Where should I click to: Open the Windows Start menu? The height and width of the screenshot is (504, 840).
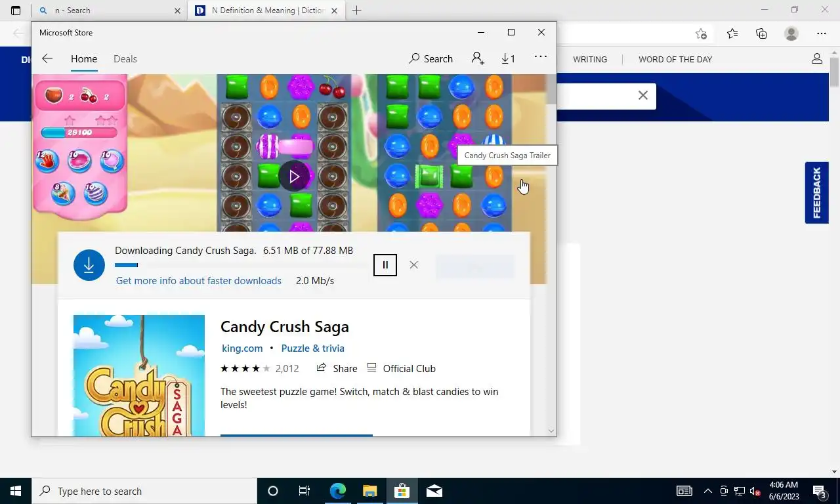pos(16,491)
